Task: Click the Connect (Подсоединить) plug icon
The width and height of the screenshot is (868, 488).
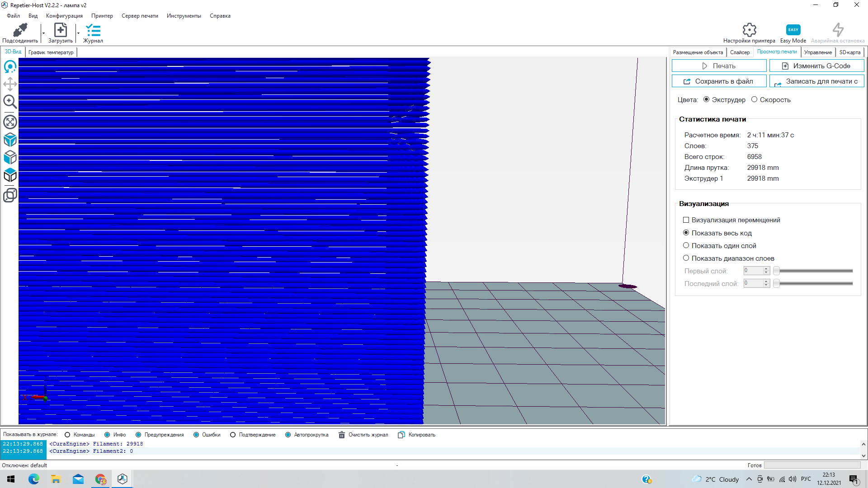Action: pos(20,30)
